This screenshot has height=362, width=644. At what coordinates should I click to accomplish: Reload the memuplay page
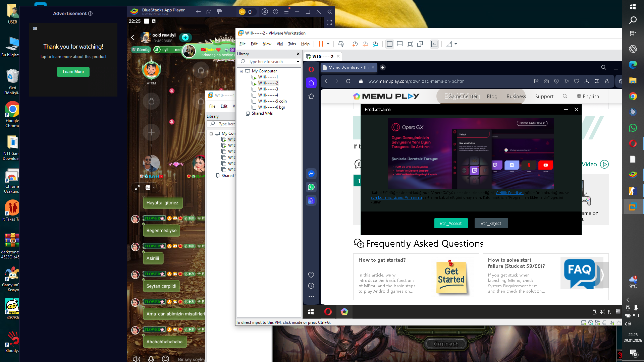[348, 81]
